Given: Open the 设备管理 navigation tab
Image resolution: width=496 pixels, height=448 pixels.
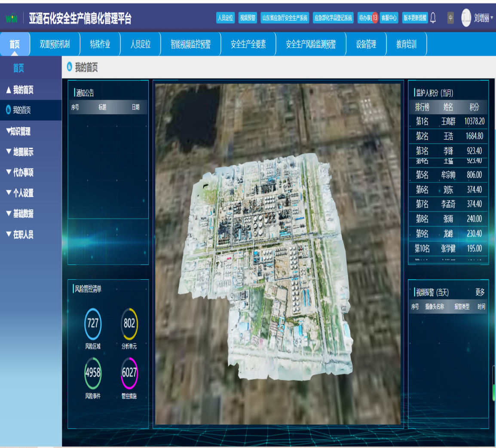Looking at the screenshot, I should click(366, 44).
